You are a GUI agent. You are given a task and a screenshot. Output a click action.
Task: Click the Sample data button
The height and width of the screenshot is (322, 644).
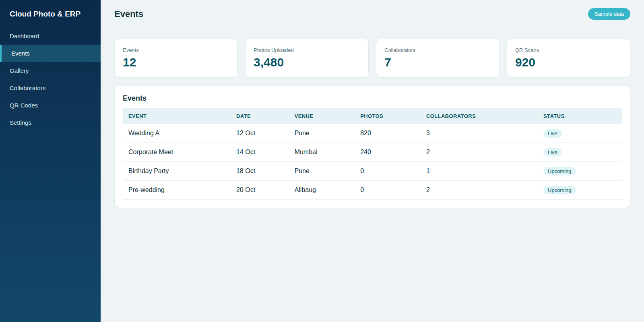[609, 14]
